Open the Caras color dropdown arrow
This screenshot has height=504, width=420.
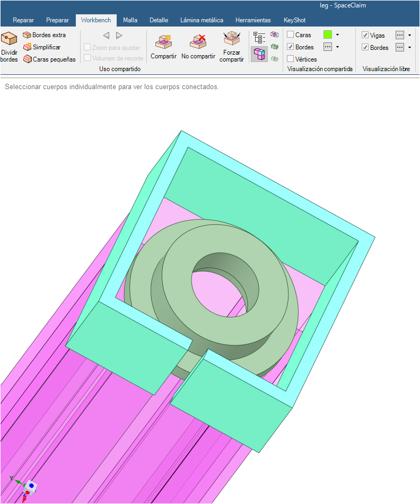[337, 34]
